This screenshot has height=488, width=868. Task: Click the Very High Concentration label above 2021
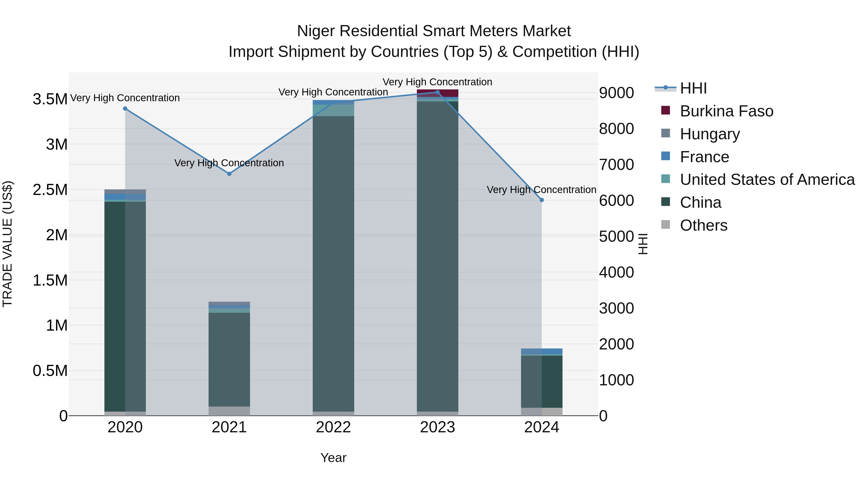229,163
